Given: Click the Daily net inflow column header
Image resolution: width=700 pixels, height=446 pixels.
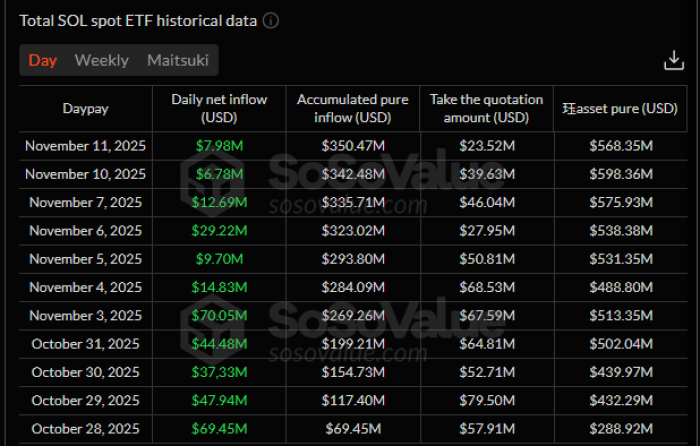Looking at the screenshot, I should (218, 108).
